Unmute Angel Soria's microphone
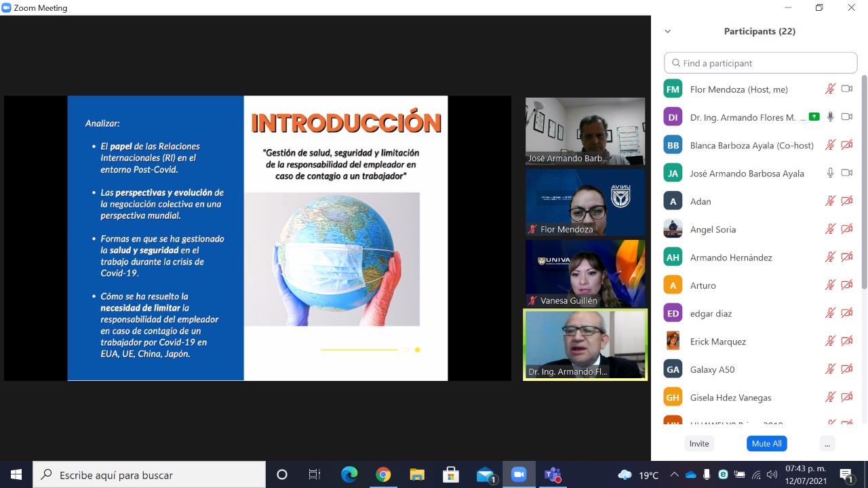 830,229
